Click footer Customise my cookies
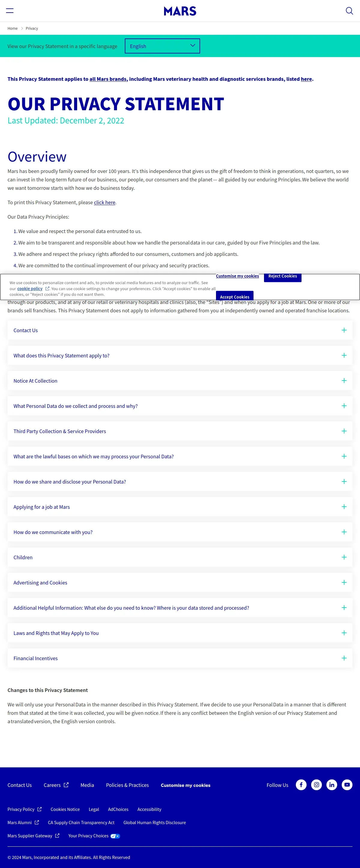Image resolution: width=360 pixels, height=868 pixels. (185, 785)
